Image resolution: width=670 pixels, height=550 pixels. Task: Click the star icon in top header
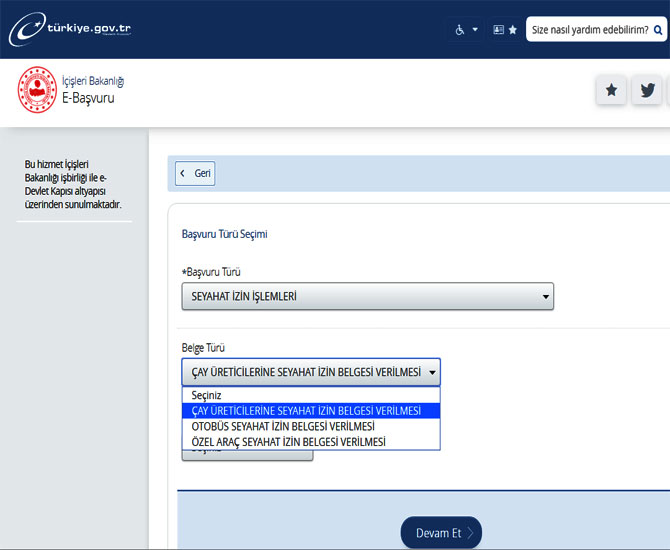coord(513,30)
